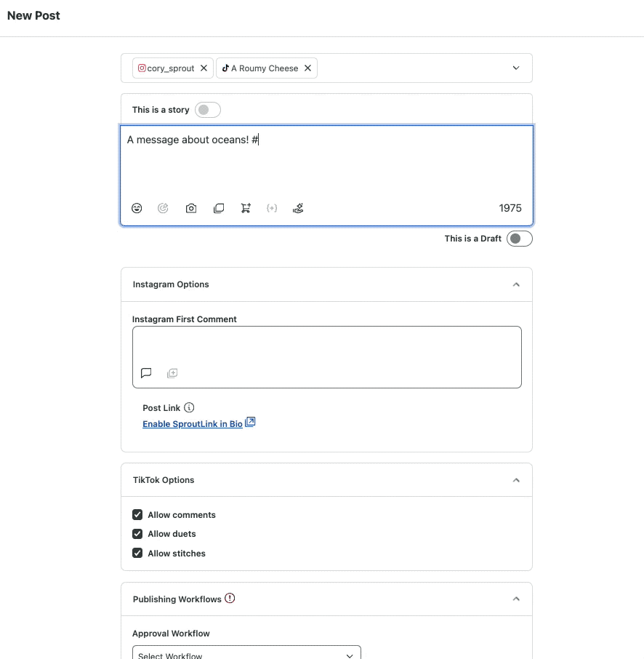644x659 pixels.
Task: Open the asset library icon
Action: click(x=218, y=208)
